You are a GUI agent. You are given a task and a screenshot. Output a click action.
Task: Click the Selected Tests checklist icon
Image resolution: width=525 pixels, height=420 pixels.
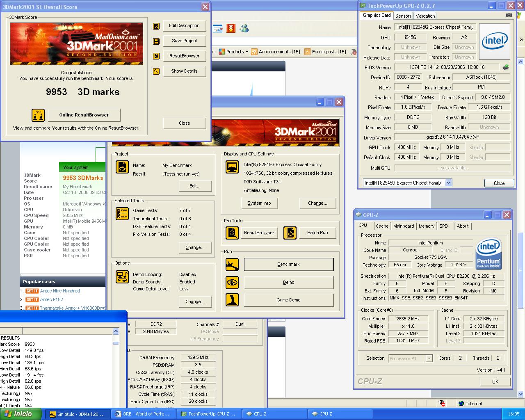pos(122,214)
